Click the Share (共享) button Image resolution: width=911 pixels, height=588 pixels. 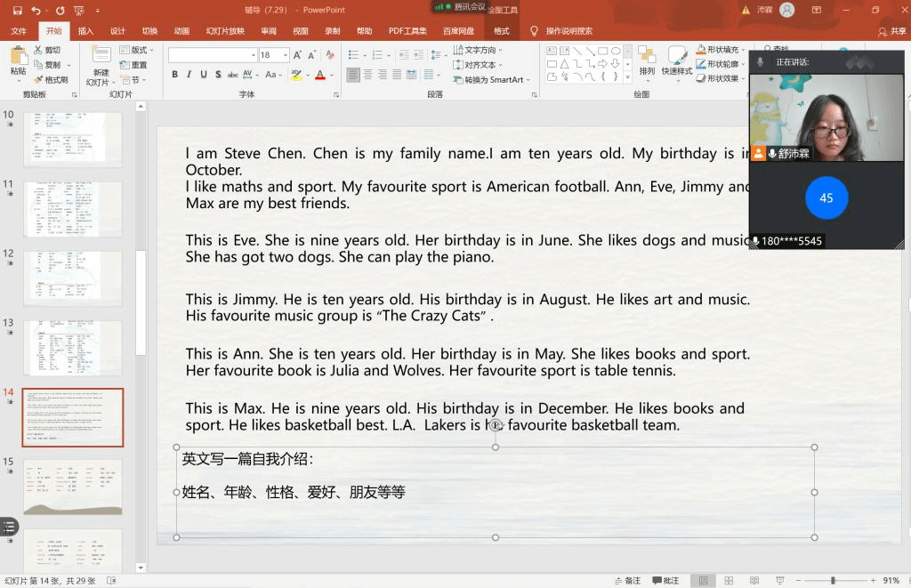coord(891,31)
